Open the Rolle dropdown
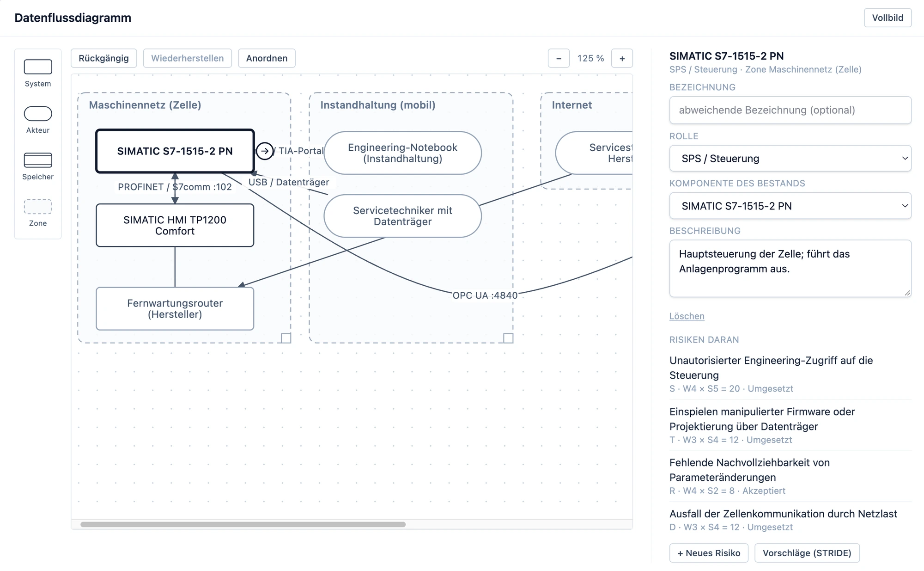Viewport: 924px width, 571px height. pos(790,159)
